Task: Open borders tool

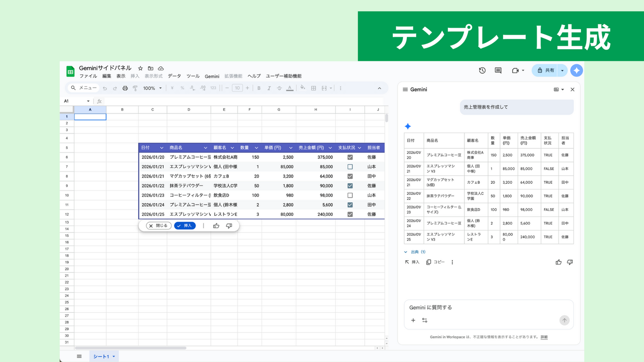Action: point(314,88)
